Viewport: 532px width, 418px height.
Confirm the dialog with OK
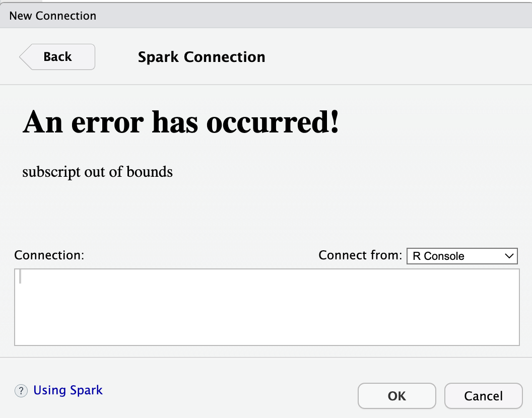(396, 396)
